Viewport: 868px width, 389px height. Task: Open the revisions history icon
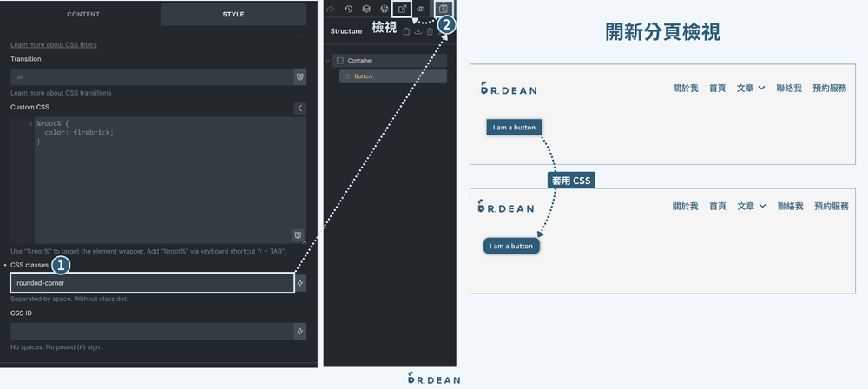tap(348, 9)
